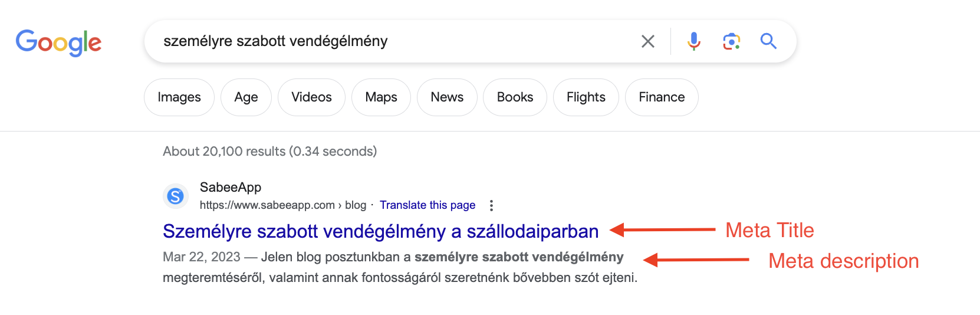
Task: Select the Images filter tab
Action: pos(179,97)
